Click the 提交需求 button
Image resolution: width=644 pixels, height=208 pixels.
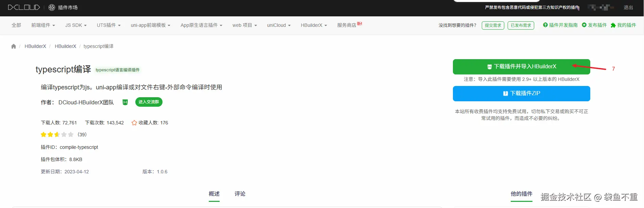point(493,25)
